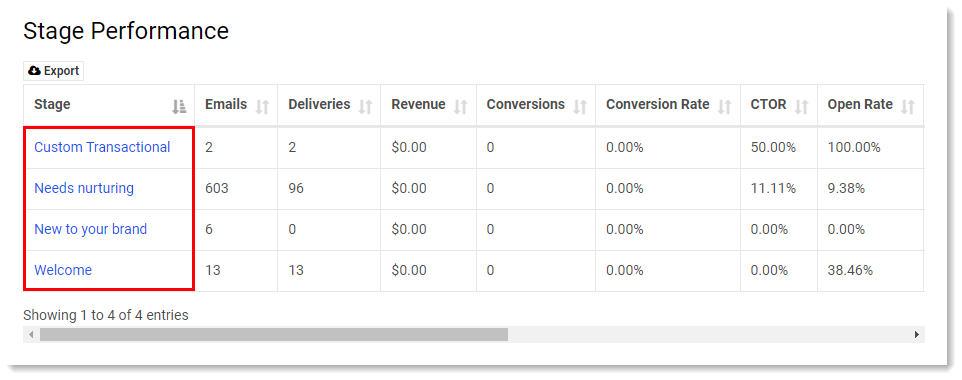This screenshot has height=380, width=962.
Task: Click the Emails column header label
Action: point(226,105)
